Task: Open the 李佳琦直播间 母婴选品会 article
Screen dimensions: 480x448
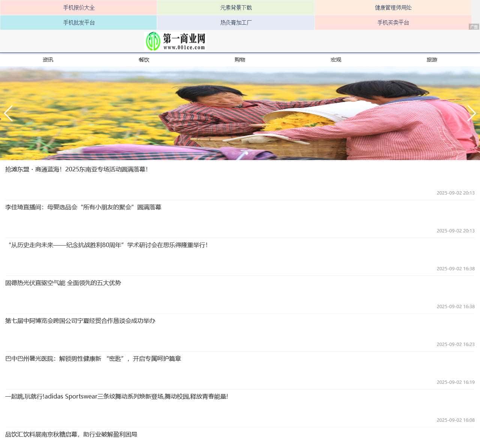Action: coord(83,207)
